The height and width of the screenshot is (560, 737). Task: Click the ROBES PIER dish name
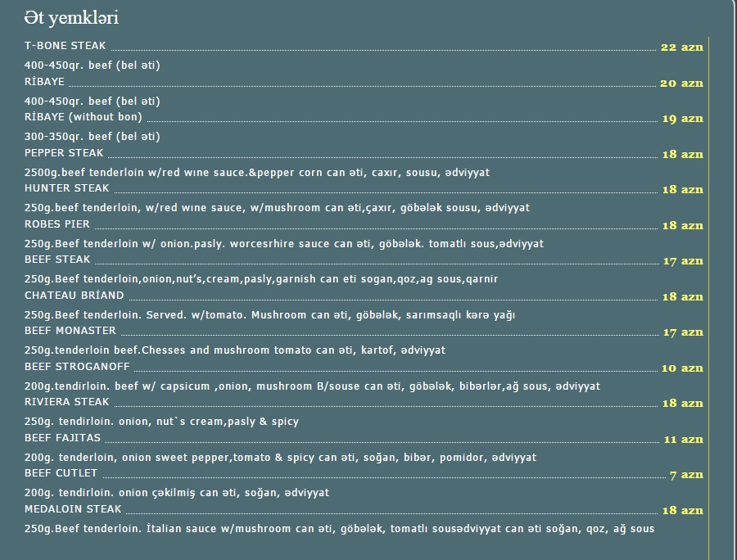coord(57,224)
